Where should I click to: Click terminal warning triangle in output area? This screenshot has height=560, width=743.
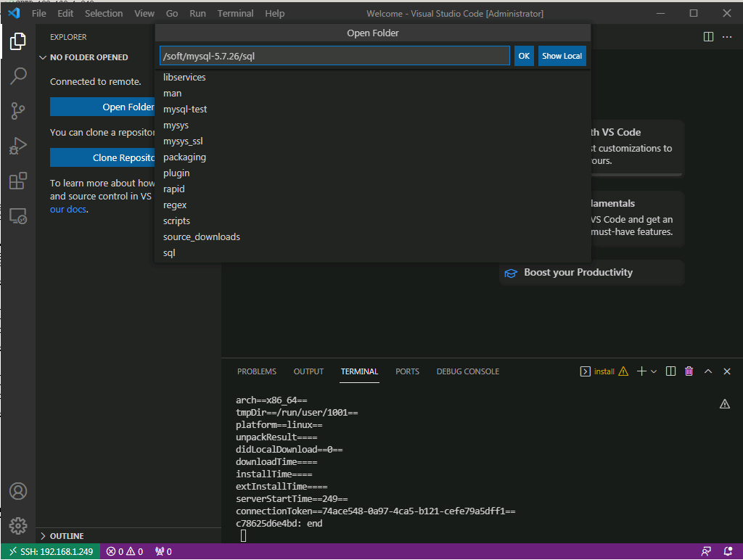(x=725, y=404)
